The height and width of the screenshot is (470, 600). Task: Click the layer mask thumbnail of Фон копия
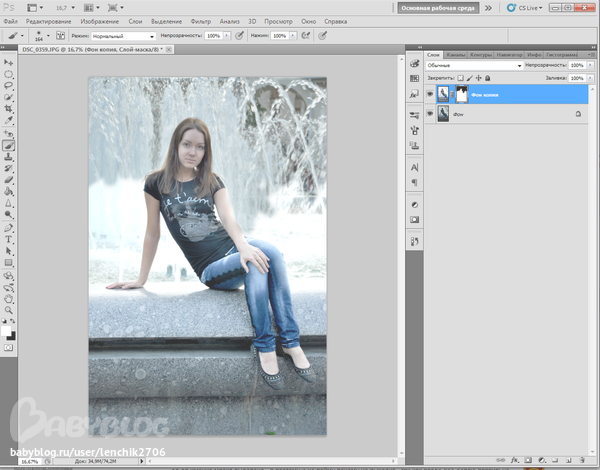[x=463, y=94]
